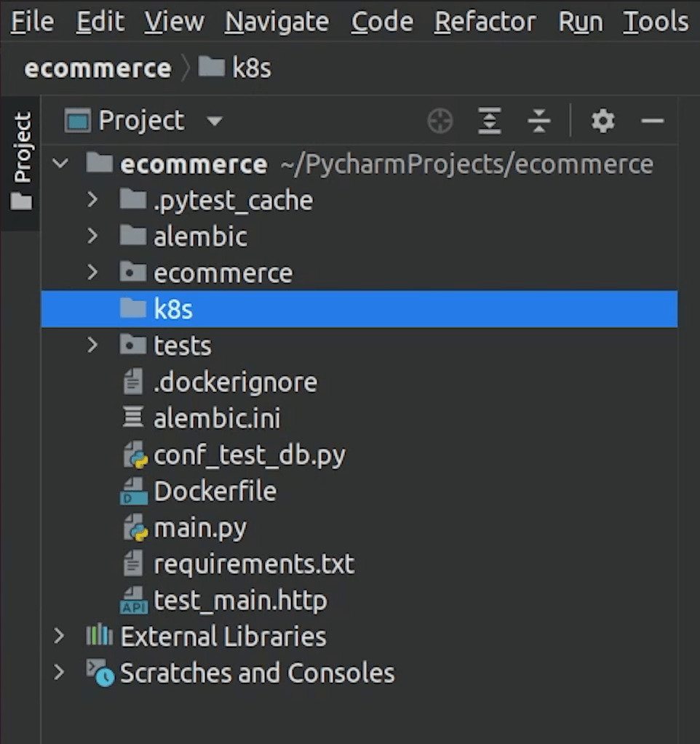This screenshot has height=744, width=700.
Task: Select conf_test_db.py in the project tree
Action: [249, 455]
